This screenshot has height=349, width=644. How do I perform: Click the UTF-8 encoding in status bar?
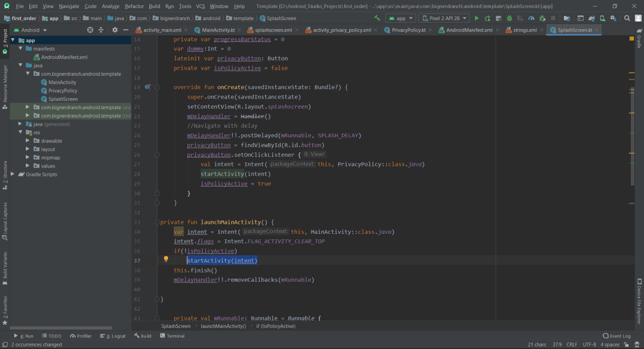[589, 344]
